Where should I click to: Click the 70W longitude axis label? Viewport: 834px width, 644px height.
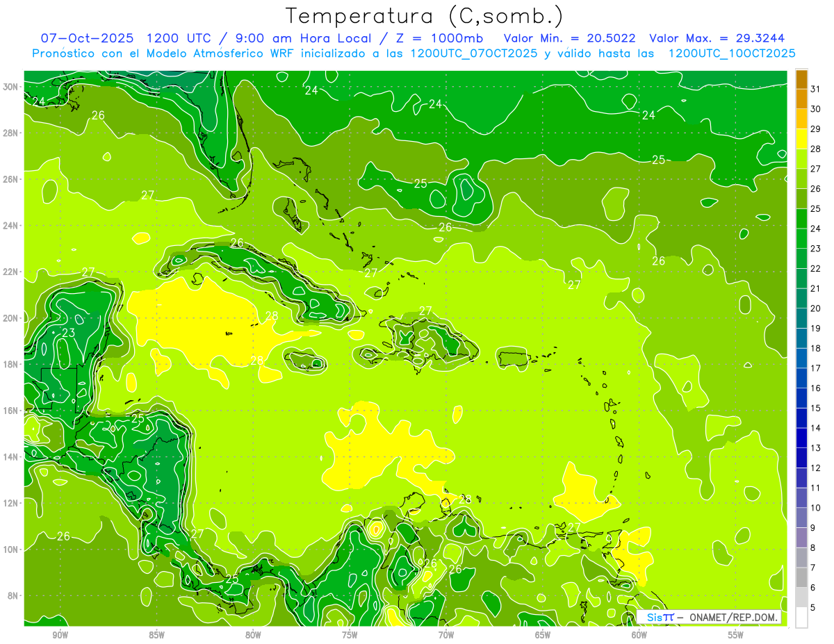[446, 635]
